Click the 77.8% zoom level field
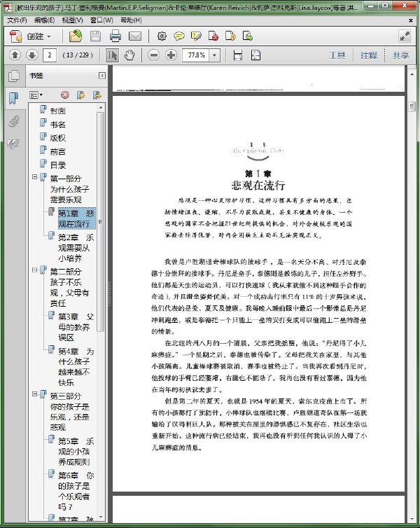This screenshot has width=420, height=528. 196,55
